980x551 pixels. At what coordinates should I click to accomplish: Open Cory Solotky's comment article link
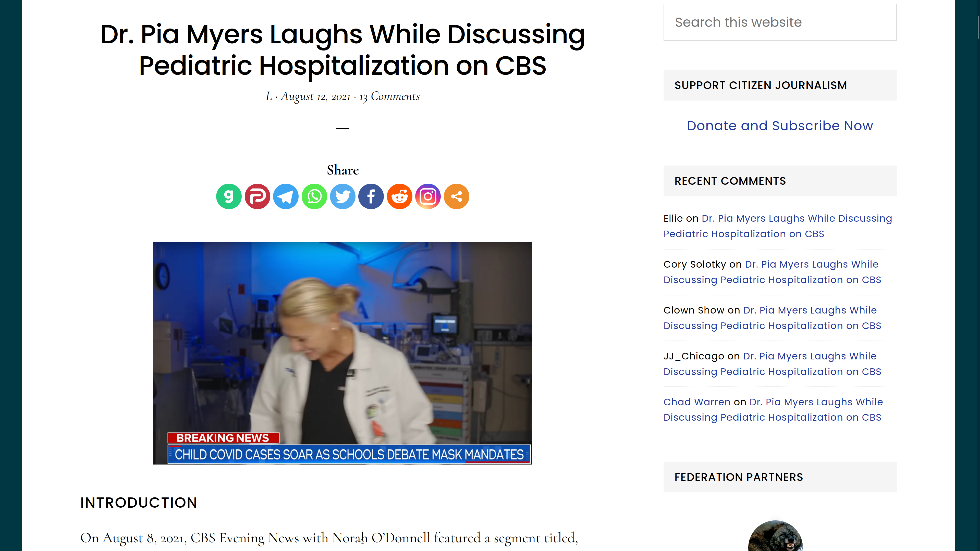(772, 272)
